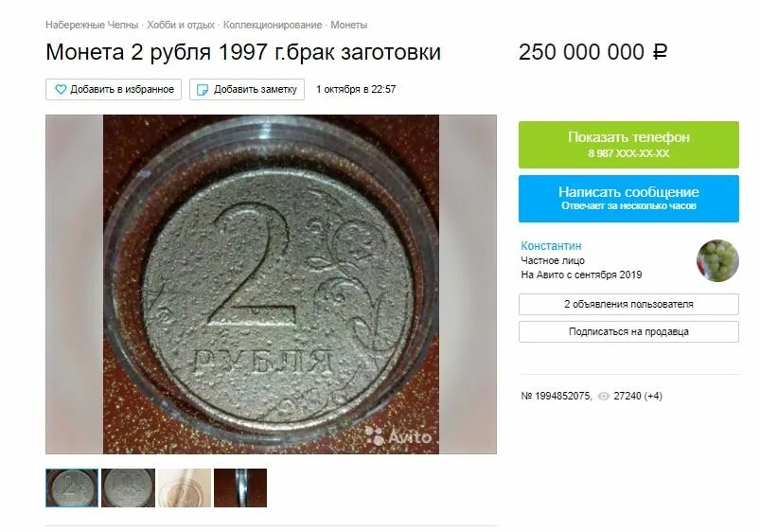Show the seller phone number

click(628, 145)
